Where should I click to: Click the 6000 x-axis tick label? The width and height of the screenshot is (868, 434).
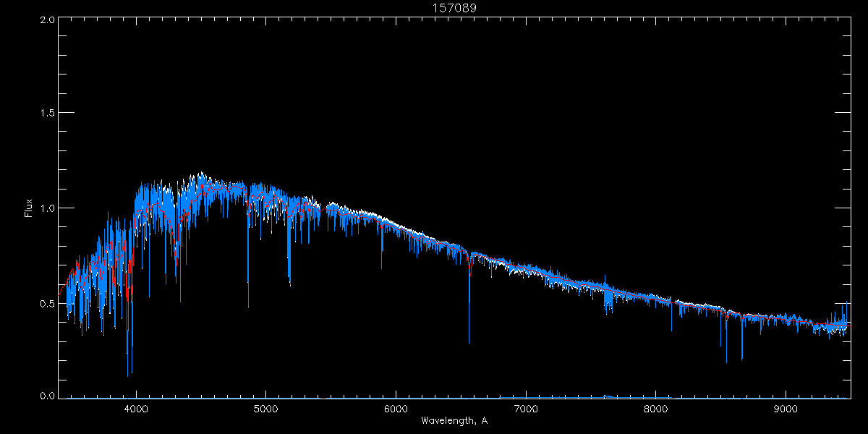[x=396, y=408]
